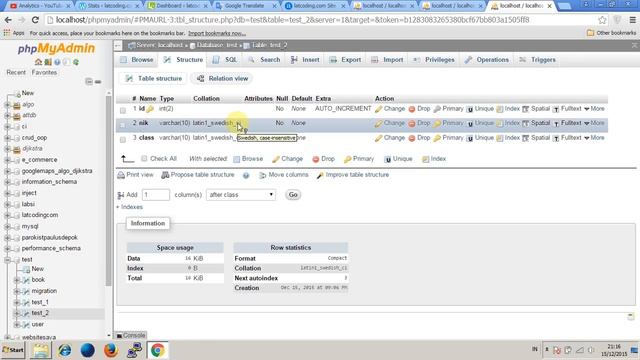Click Browse in With selected bar
Viewport: 640px width, 360px height.
248,159
